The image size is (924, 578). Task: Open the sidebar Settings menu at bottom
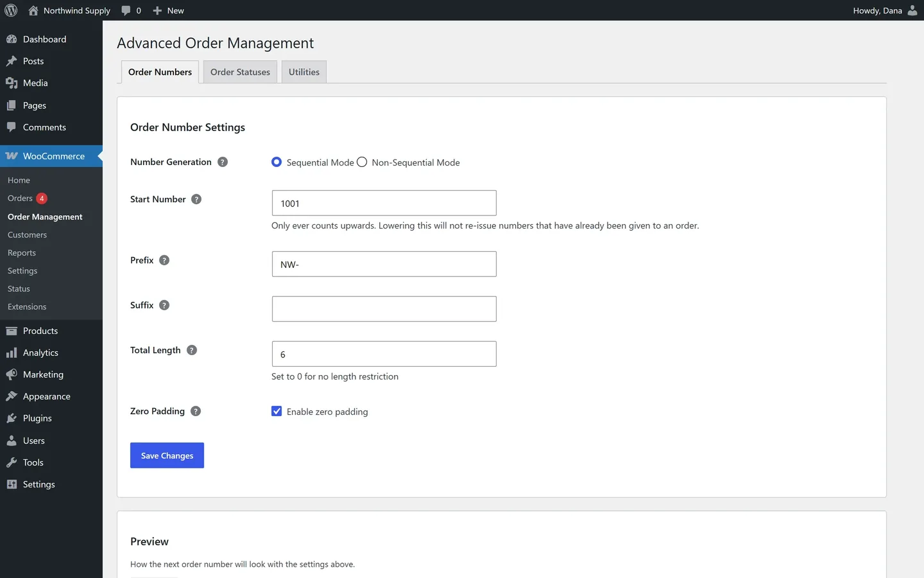(51, 484)
